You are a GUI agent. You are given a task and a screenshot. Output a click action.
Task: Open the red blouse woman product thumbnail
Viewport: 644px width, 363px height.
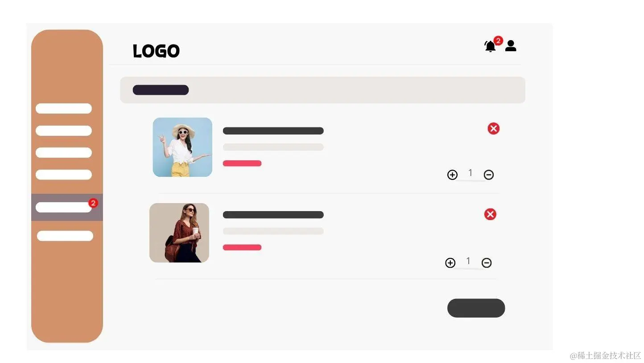(x=179, y=232)
